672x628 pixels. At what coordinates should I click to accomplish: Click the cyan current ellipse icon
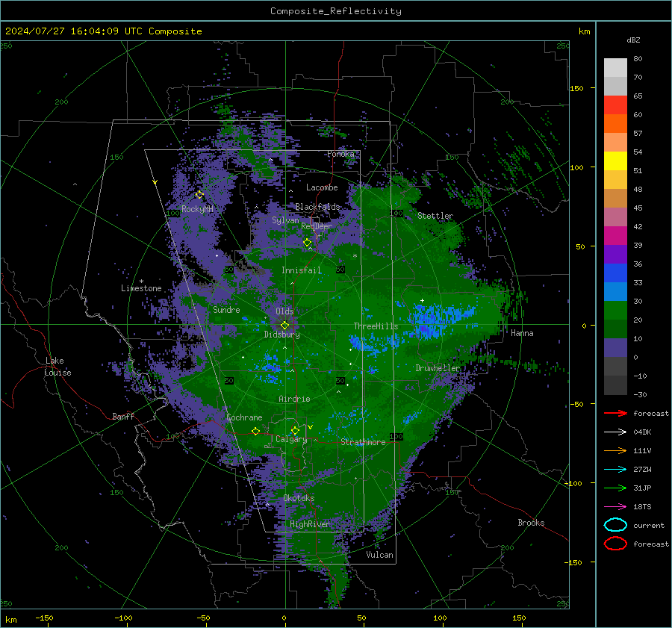[x=615, y=525]
